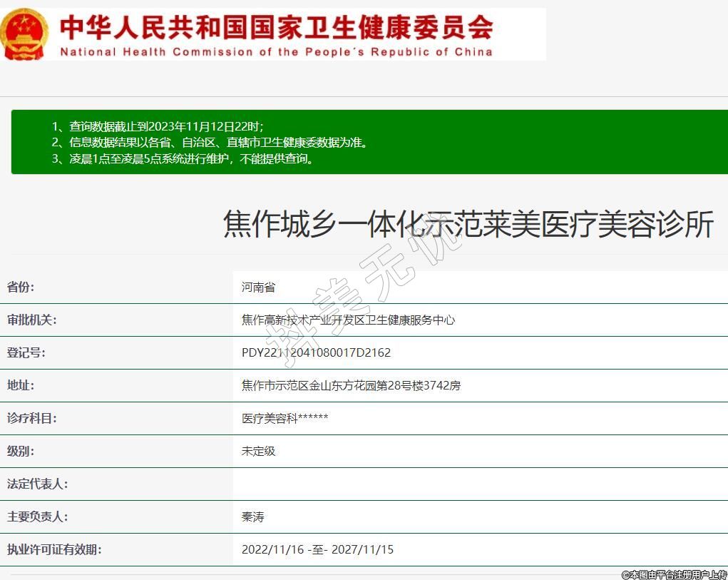Click the empty 法定代表人 value cell
This screenshot has width=728, height=580.
point(480,484)
